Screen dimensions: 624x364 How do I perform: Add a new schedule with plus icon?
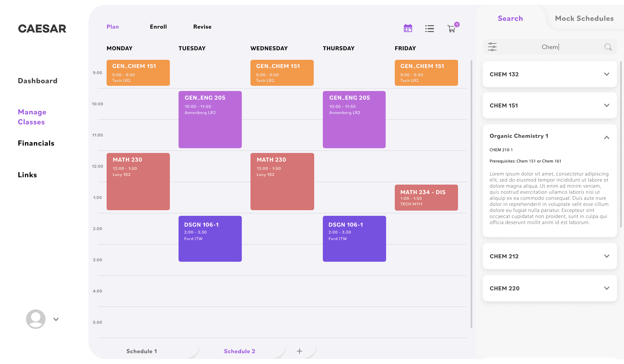299,351
